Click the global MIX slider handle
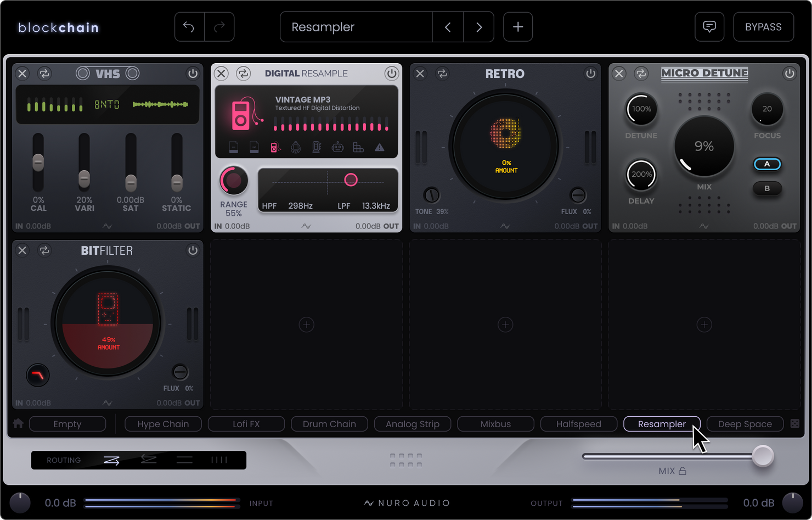This screenshot has height=520, width=812. click(763, 456)
